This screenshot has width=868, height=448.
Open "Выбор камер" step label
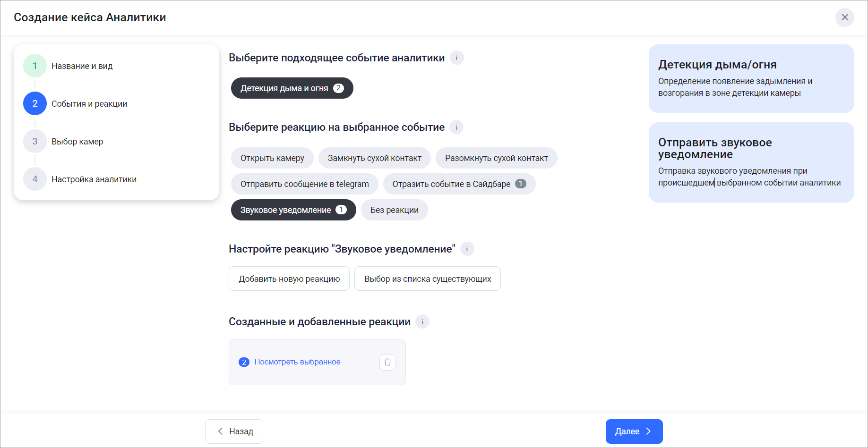[77, 142]
